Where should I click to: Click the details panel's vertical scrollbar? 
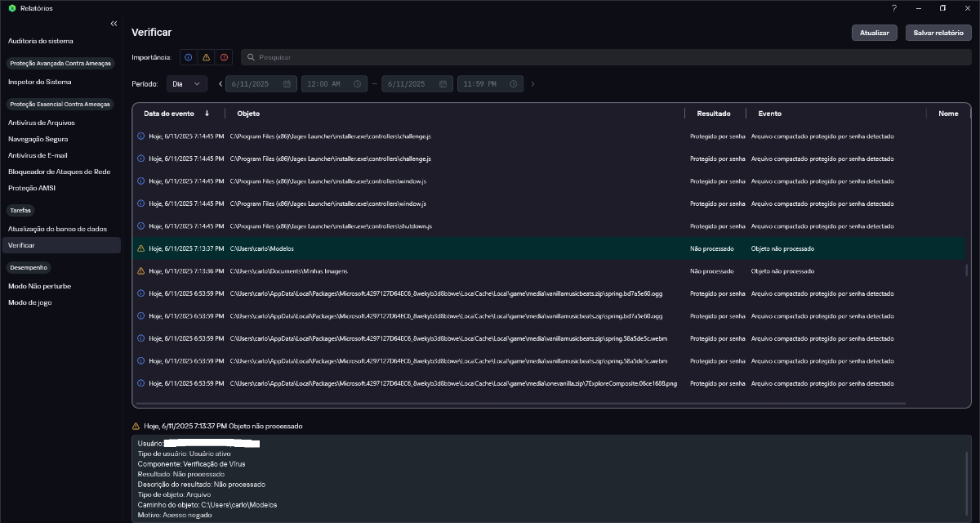[967, 485]
